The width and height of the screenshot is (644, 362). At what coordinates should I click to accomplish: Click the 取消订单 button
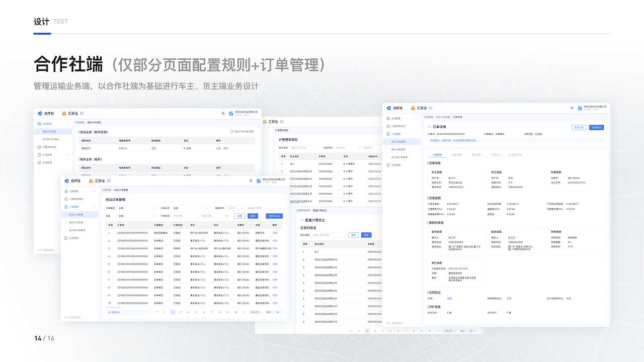coord(579,128)
